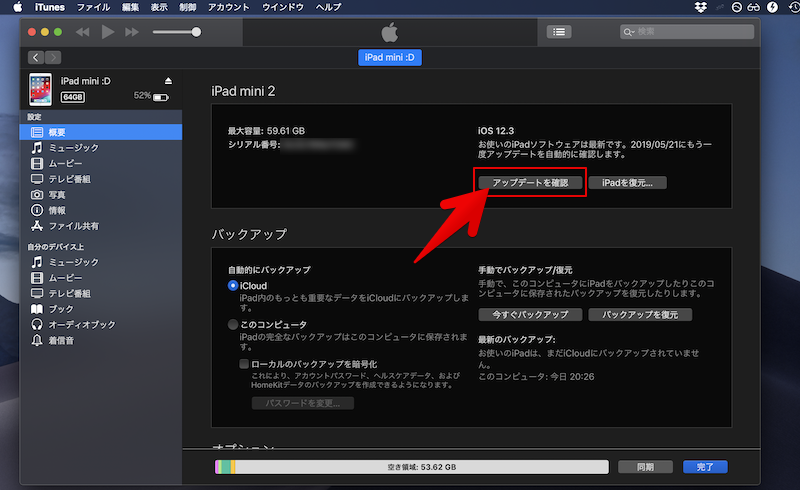800x490 pixels.
Task: Go back with the left chevron button
Action: tap(37, 58)
